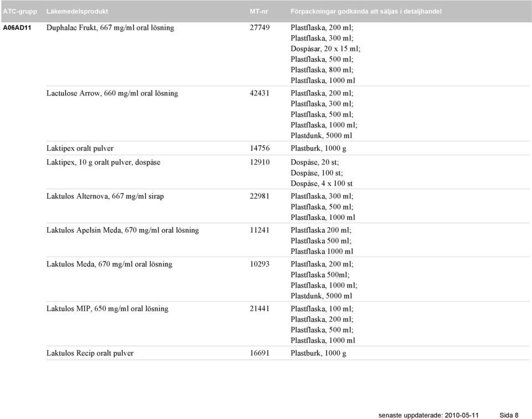Screen dimensions: 532x419
Task: Click MT number 42431
Action: (259, 93)
